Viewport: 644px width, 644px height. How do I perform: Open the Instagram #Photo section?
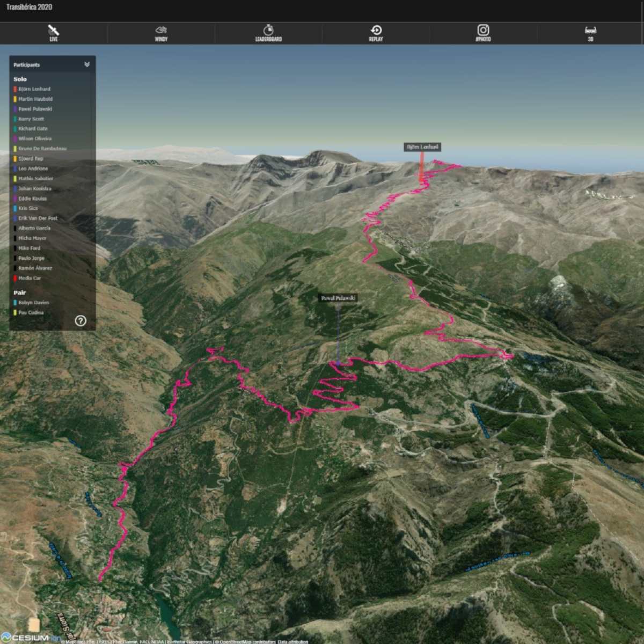(483, 33)
